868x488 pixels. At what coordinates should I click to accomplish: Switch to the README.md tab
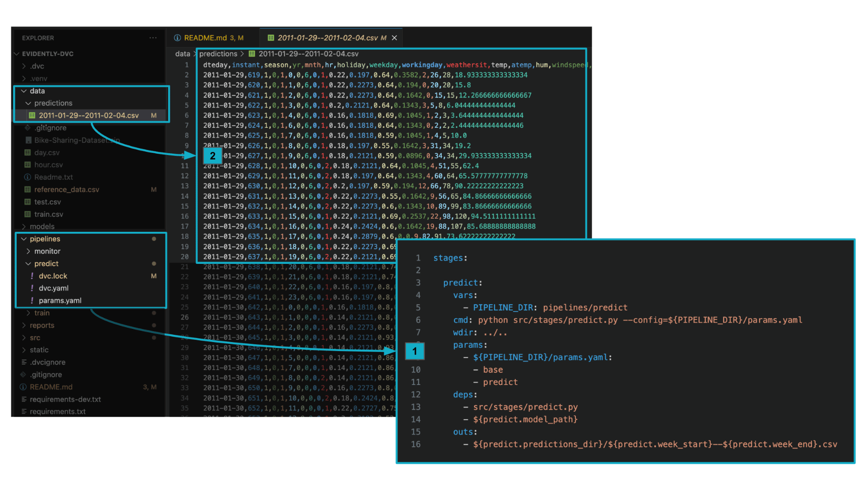(205, 38)
